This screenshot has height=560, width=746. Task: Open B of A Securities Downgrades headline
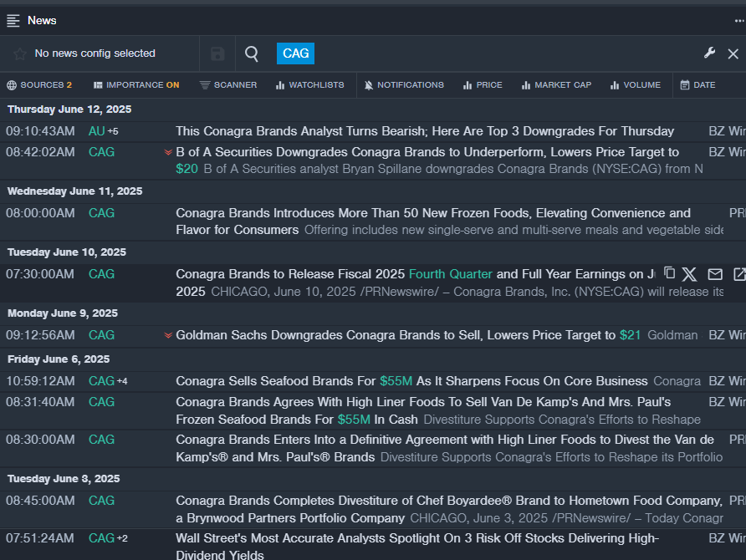[427, 152]
